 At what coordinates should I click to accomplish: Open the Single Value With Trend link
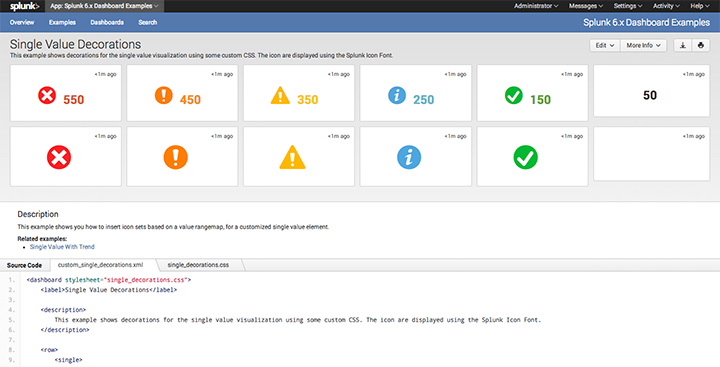(x=62, y=247)
